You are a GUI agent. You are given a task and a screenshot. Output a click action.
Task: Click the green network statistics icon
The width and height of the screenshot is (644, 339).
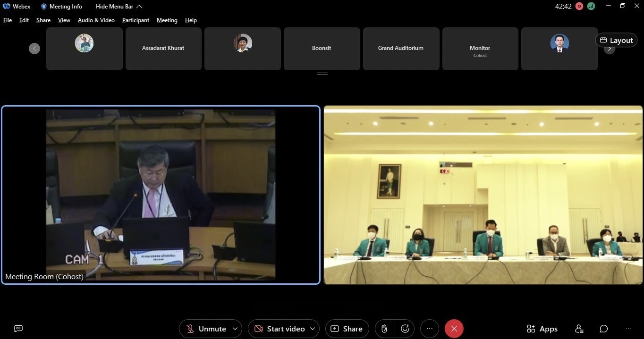coord(591,6)
